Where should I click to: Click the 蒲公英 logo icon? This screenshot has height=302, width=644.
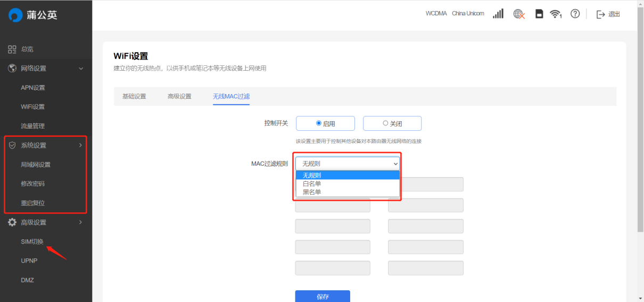15,15
